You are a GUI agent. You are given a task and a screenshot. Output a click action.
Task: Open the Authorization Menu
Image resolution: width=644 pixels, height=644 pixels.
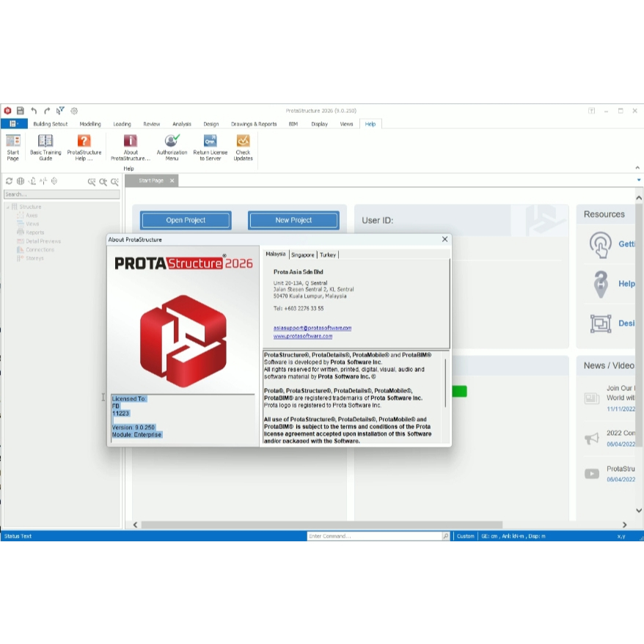[172, 147]
